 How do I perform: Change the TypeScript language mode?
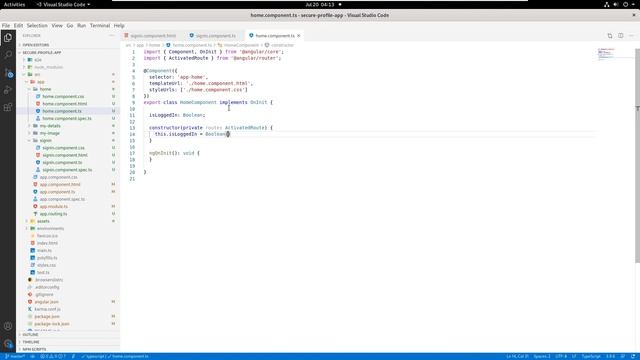[x=591, y=356]
